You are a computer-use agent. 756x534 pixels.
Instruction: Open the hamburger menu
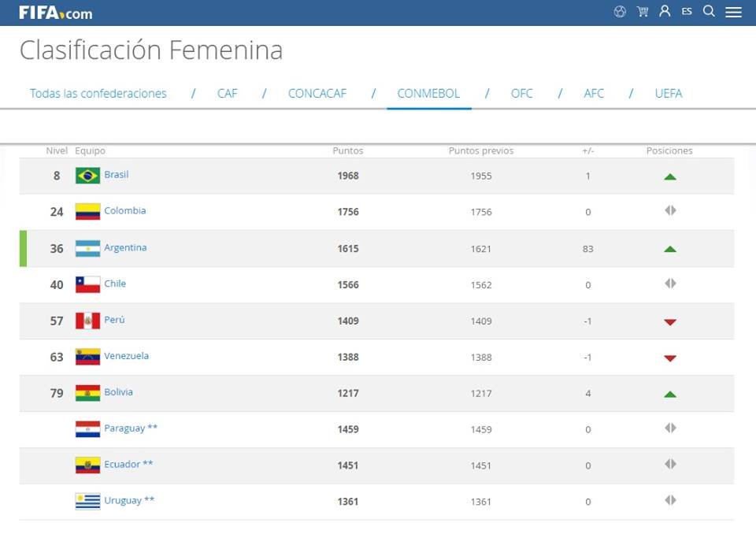click(x=733, y=13)
